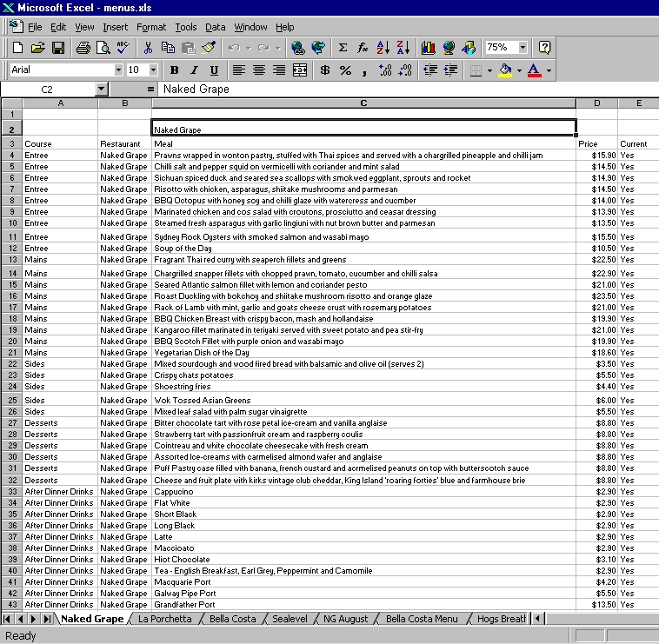Click the Edit Formula equals button
The height and width of the screenshot is (644, 659).
click(150, 89)
